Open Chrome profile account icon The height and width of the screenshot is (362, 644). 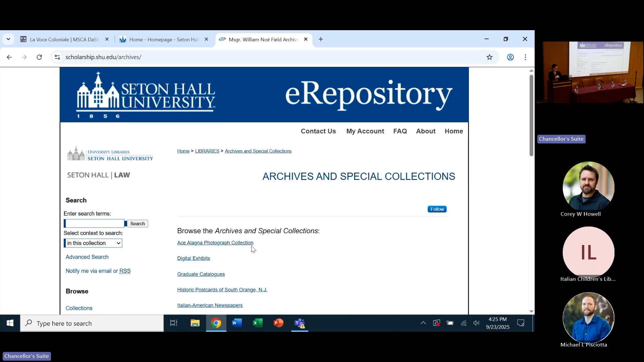click(x=510, y=57)
